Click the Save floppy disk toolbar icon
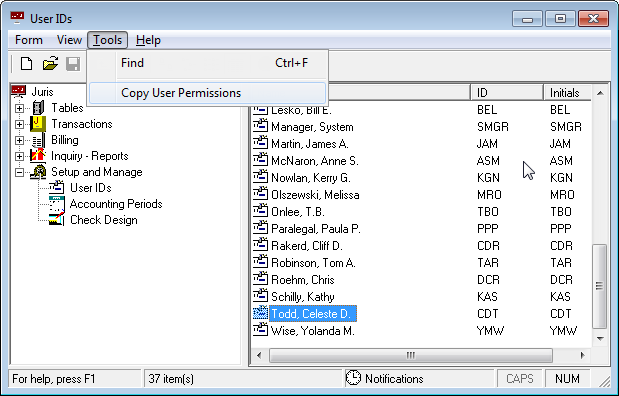 click(73, 64)
